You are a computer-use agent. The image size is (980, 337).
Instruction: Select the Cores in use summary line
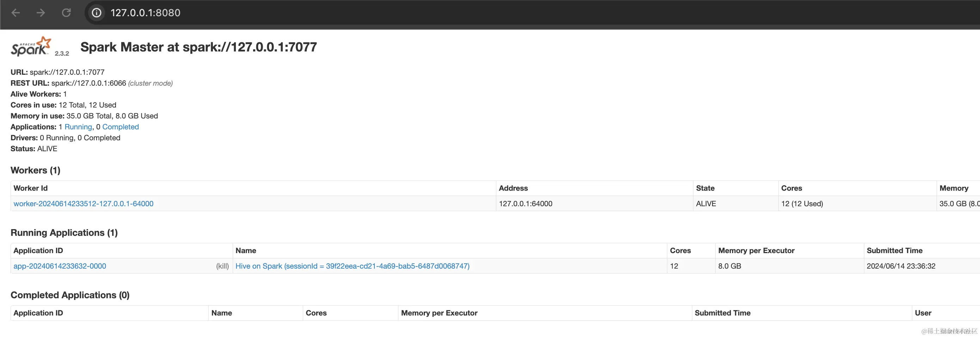[x=63, y=105]
